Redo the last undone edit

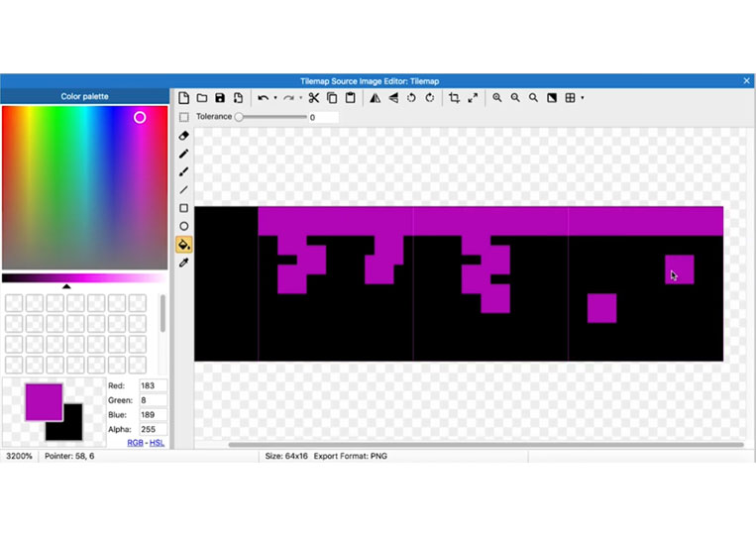[288, 98]
